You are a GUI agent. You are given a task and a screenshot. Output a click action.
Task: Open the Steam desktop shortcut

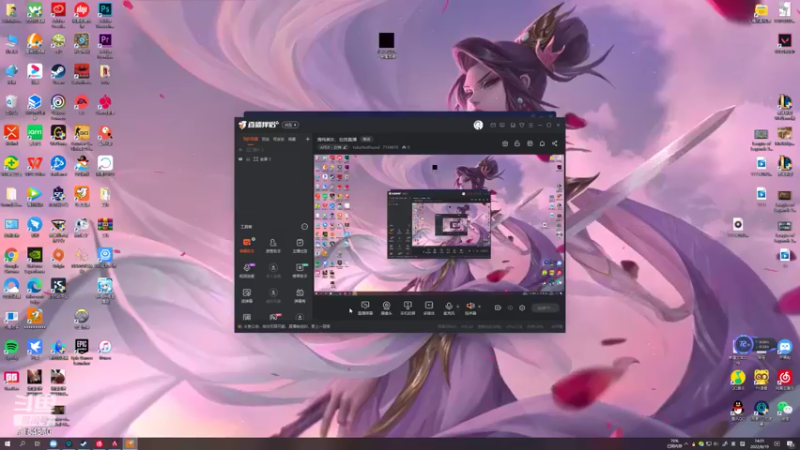[58, 74]
